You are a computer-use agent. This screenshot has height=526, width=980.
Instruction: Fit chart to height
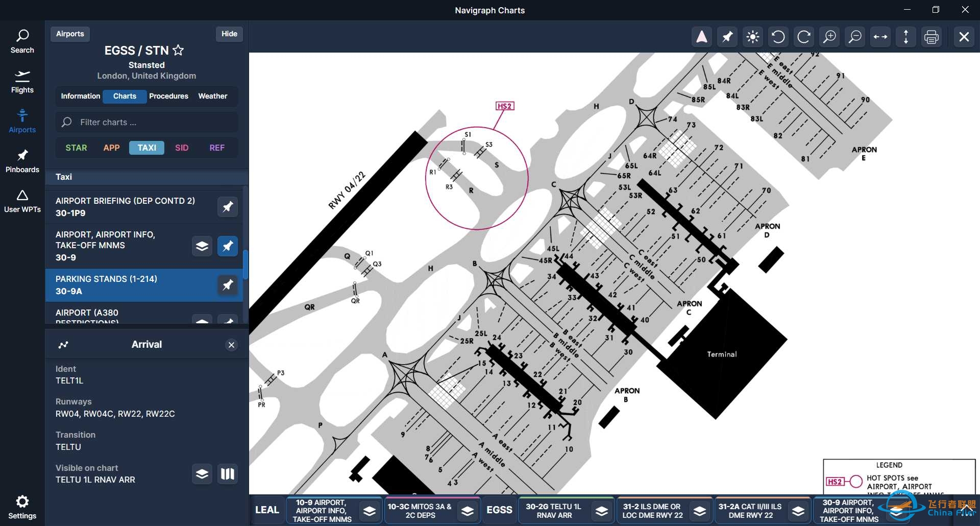click(905, 37)
